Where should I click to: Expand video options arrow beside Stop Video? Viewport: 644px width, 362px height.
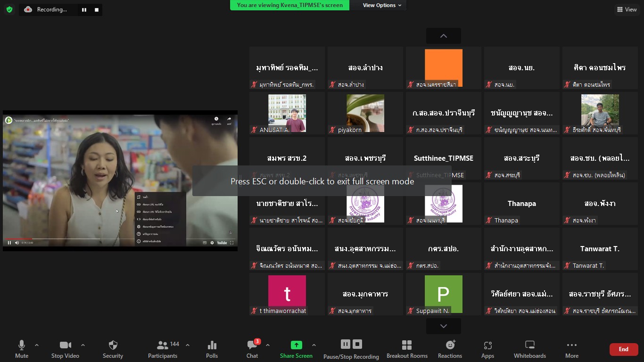pyautogui.click(x=83, y=345)
